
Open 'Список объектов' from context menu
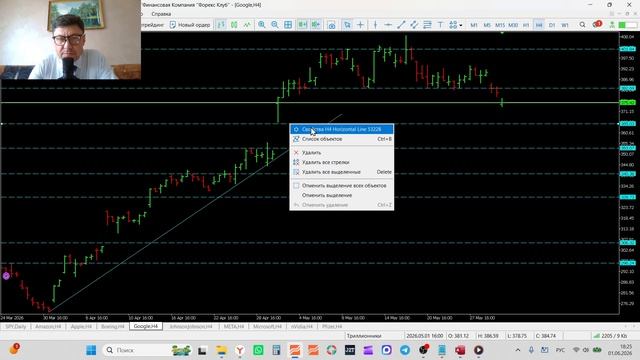(342, 139)
